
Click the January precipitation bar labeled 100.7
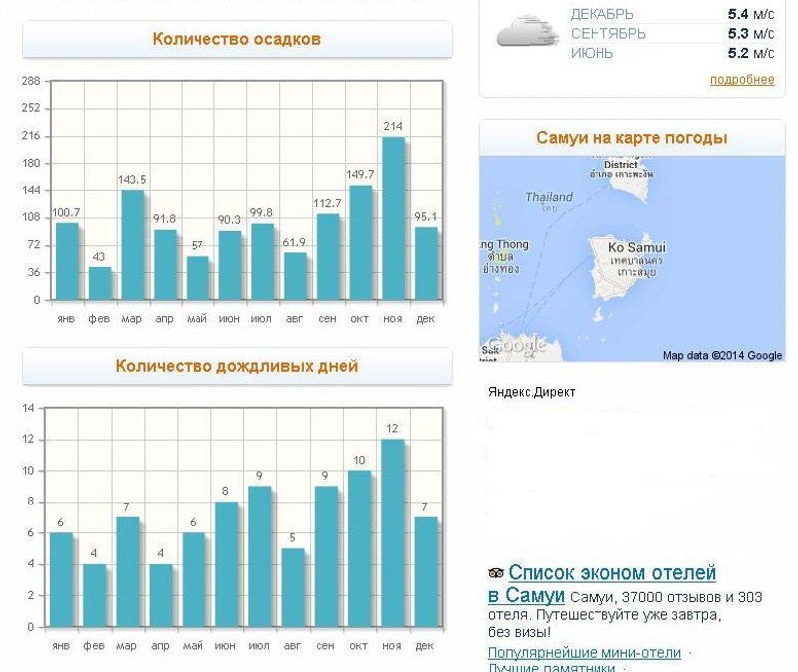[67, 261]
